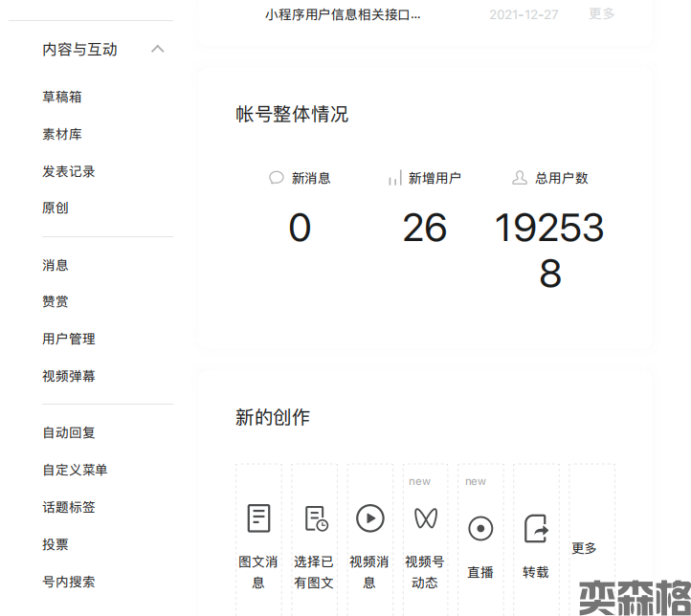Viewport: 691px width, 616px height.
Task: Open 自定义菜单 in the sidebar
Action: (75, 470)
